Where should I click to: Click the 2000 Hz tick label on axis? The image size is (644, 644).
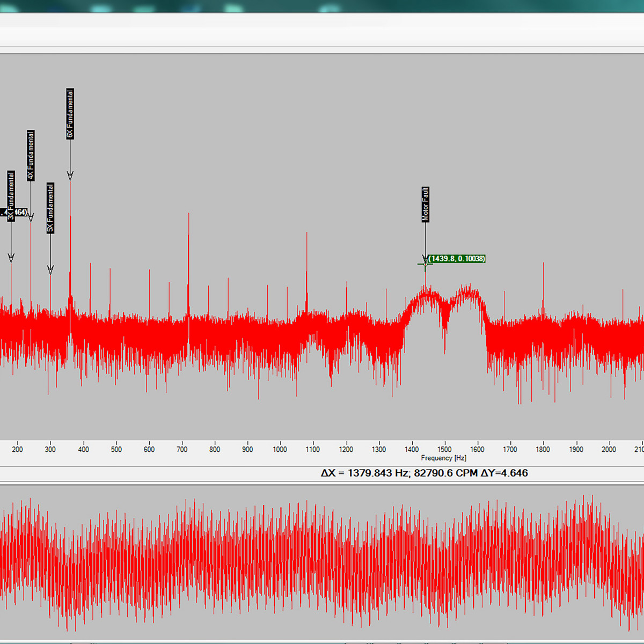pos(609,449)
